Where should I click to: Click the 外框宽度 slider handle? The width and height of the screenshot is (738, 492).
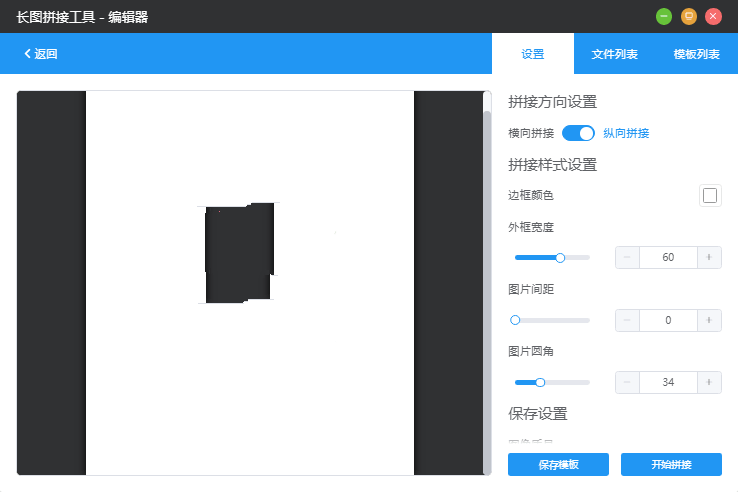click(560, 258)
